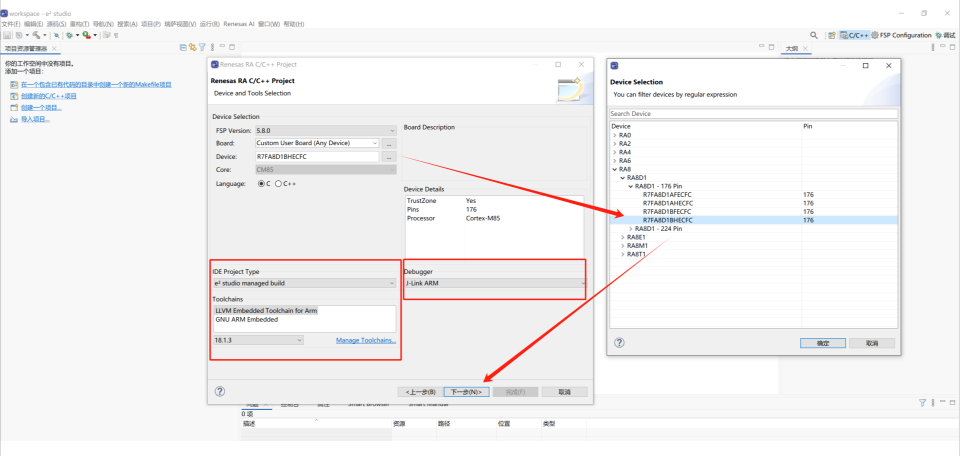Screen dimensions: 960x456
Task: Open the project explorer view menu (three dots)
Action: (x=212, y=47)
